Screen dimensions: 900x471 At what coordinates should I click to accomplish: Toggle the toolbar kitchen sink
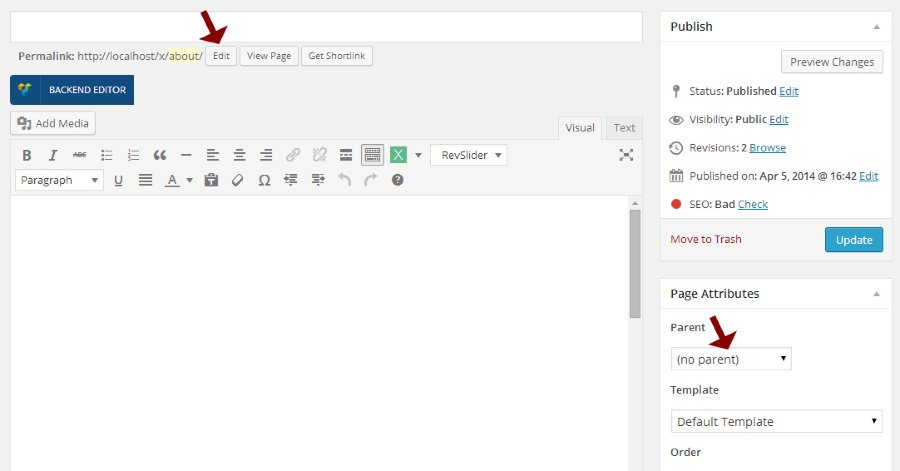[x=373, y=155]
